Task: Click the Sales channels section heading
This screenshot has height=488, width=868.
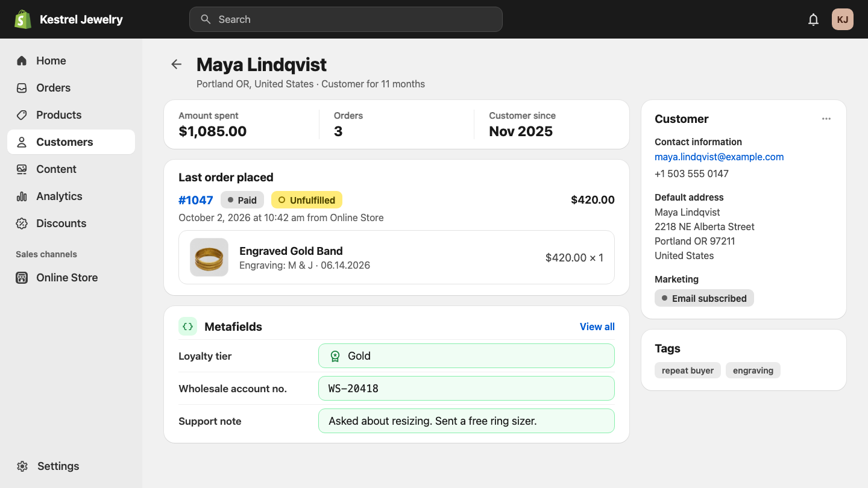Action: (x=46, y=254)
